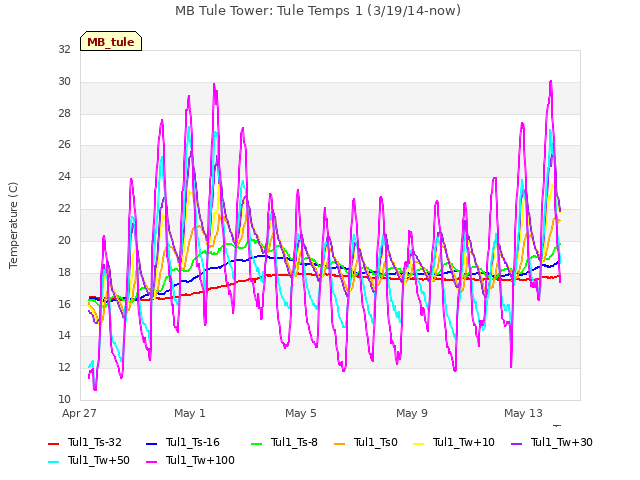The height and width of the screenshot is (480, 640).
Task: Click the Tul1_Tw+50 legend label
Action: click(99, 460)
